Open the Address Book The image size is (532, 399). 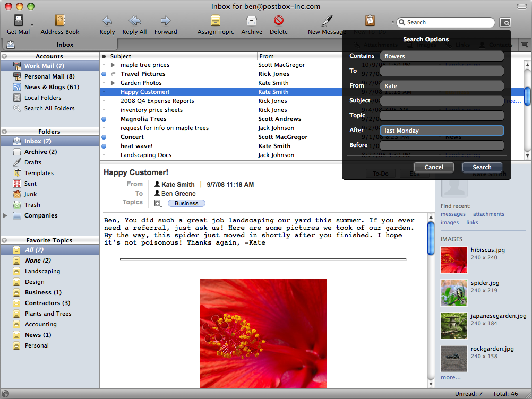(59, 21)
